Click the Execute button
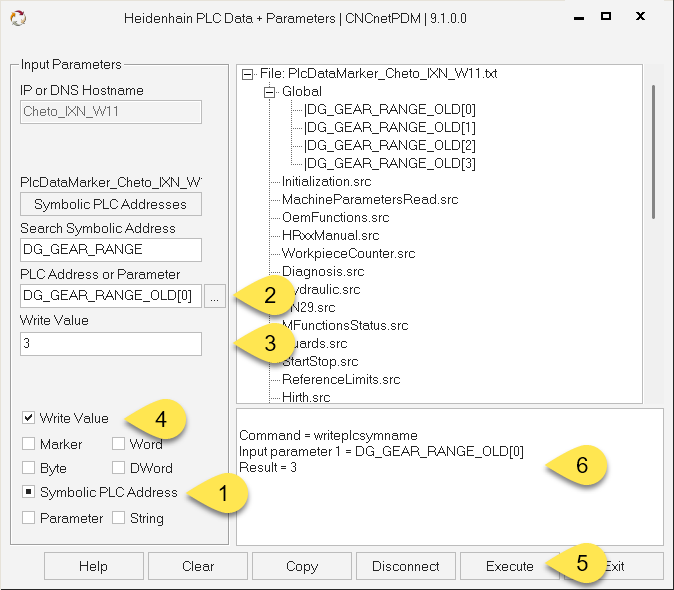674x590 pixels. (x=510, y=566)
